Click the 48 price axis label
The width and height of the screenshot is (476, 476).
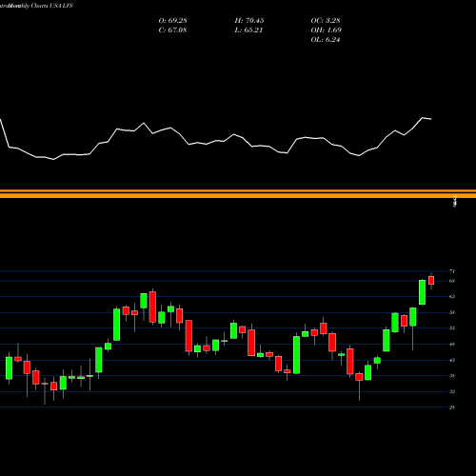tap(452, 344)
